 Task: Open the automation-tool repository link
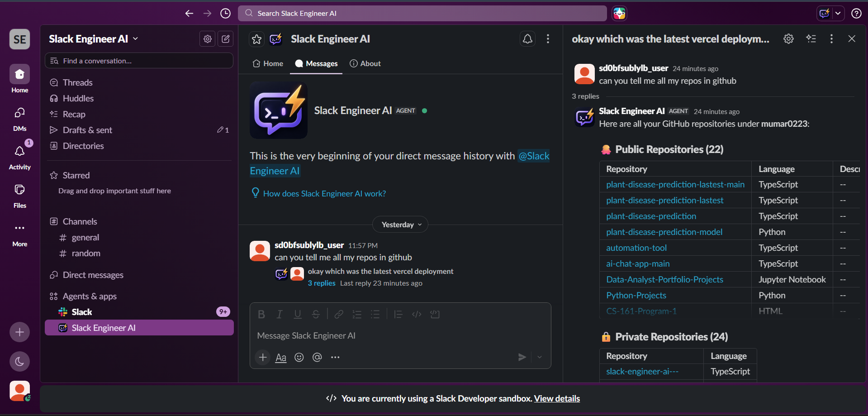point(636,248)
